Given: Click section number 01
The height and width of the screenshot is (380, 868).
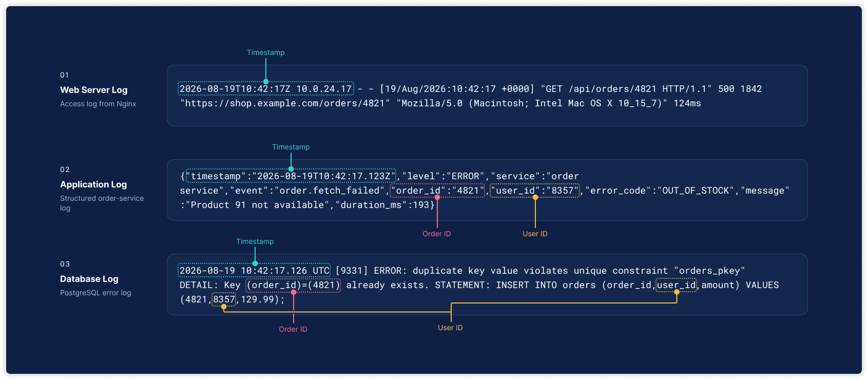Looking at the screenshot, I should 64,75.
